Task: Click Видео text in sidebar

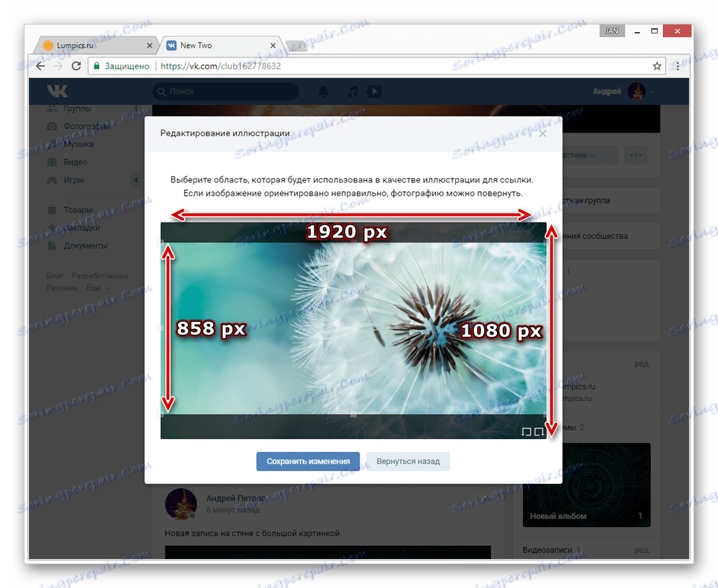Action: [x=75, y=162]
